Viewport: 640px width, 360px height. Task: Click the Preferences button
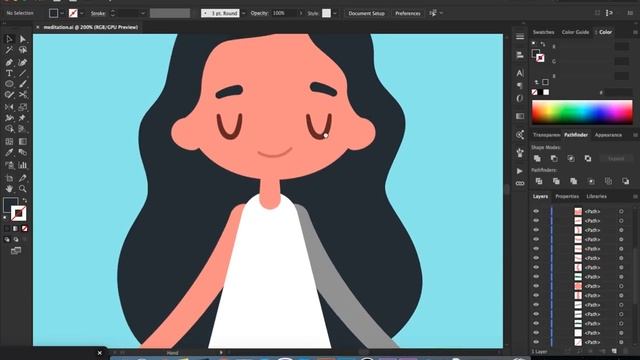pos(407,13)
